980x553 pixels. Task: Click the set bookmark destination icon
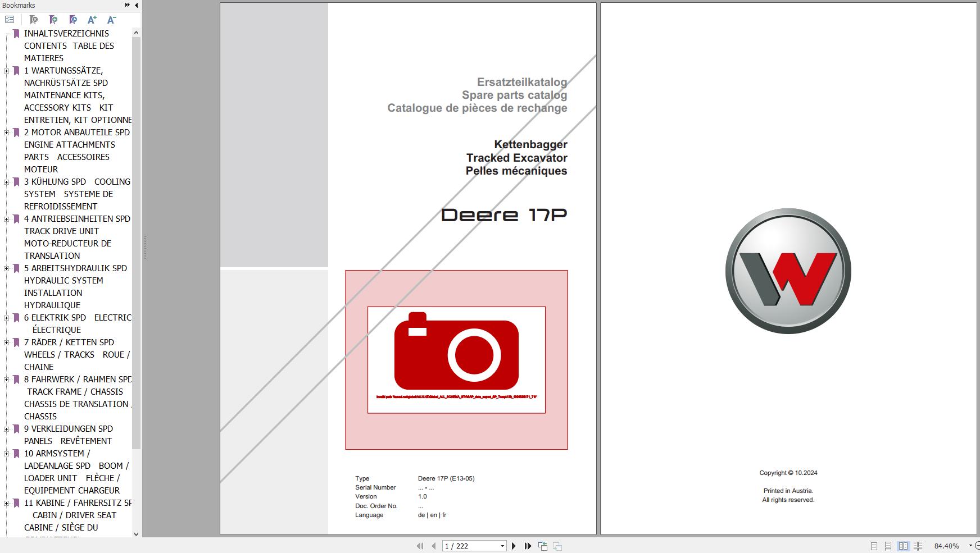(73, 20)
